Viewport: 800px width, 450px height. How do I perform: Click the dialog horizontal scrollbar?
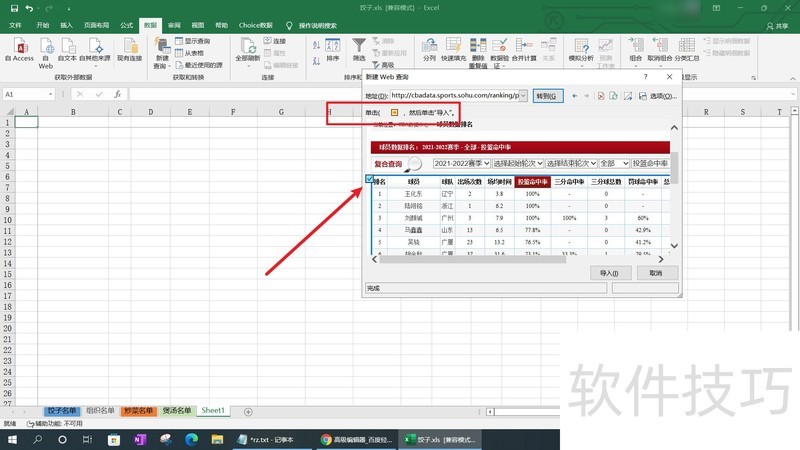[x=472, y=259]
